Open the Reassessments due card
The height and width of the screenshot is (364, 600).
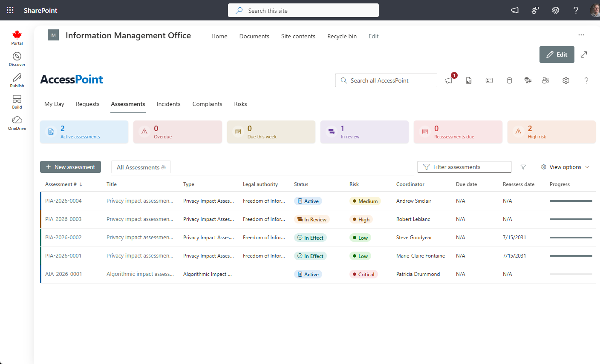click(458, 132)
